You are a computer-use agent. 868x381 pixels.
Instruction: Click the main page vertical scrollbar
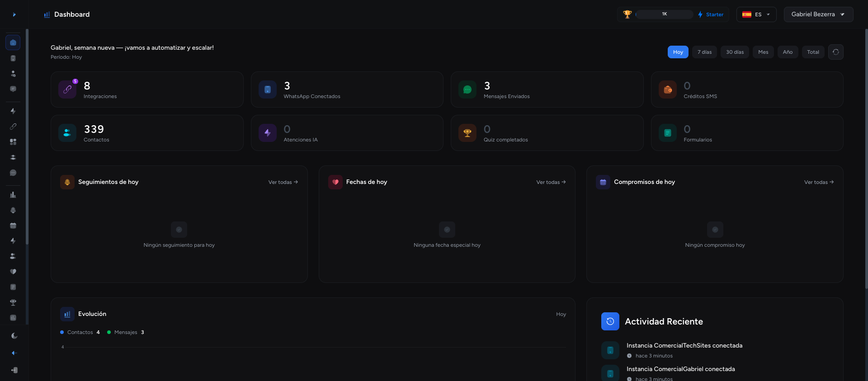click(866, 158)
